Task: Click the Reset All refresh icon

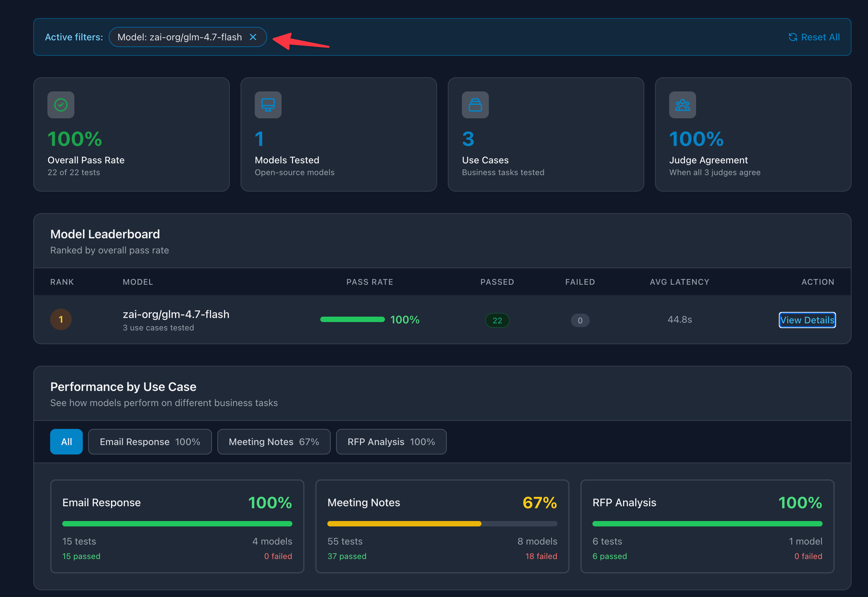Action: pyautogui.click(x=793, y=37)
